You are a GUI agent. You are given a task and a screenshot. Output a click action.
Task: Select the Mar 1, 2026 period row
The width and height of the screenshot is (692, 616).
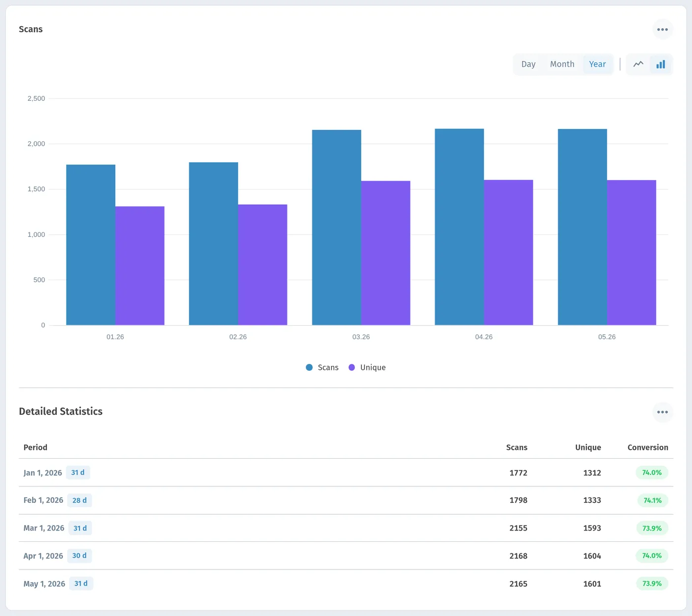pyautogui.click(x=346, y=528)
